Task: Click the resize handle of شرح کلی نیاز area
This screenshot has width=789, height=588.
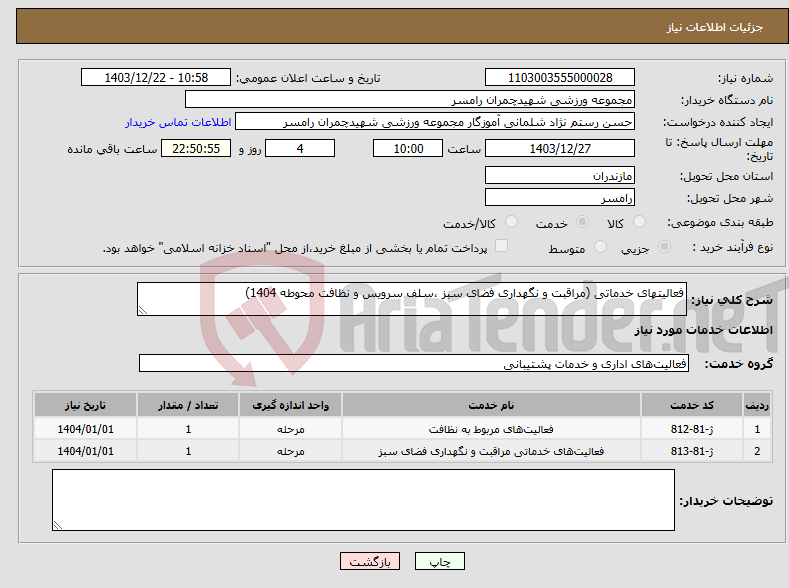Action: coord(142,310)
